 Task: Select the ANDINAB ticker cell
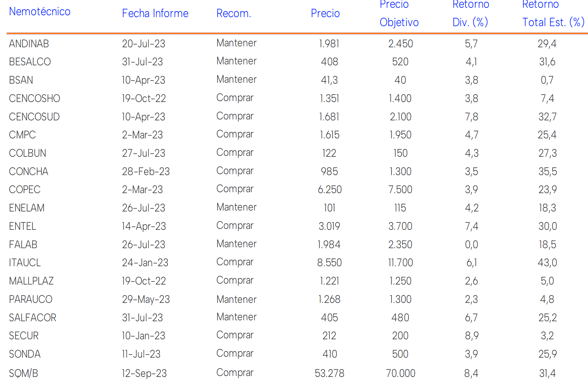pos(29,44)
